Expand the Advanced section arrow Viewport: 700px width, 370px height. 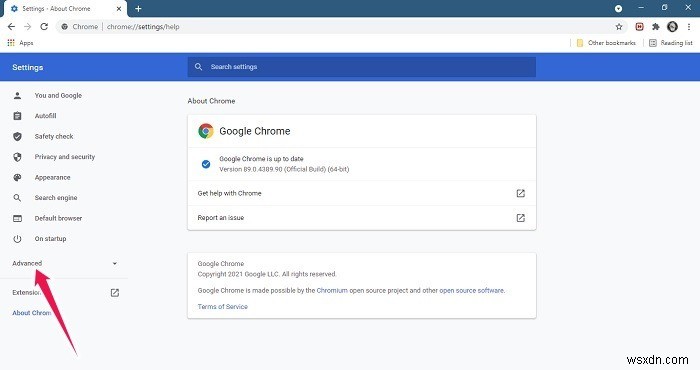tap(115, 263)
